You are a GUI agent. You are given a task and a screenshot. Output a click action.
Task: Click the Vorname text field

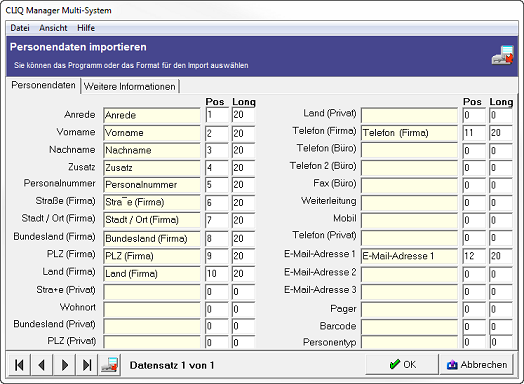click(x=152, y=133)
